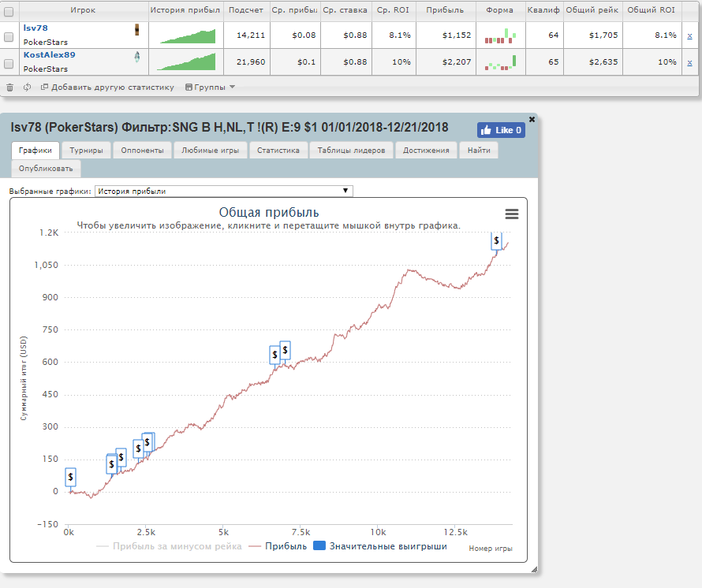The height and width of the screenshot is (588, 702).
Task: Click lsv78 player avatar icon
Action: pos(137,29)
